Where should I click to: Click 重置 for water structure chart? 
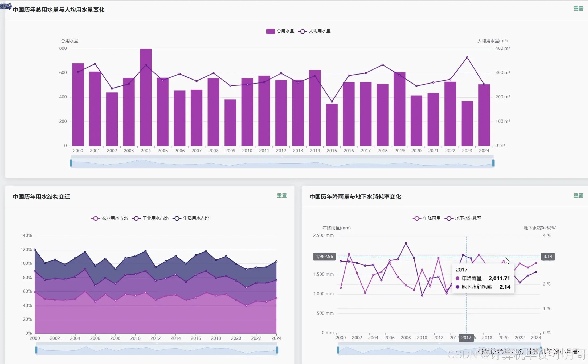281,196
